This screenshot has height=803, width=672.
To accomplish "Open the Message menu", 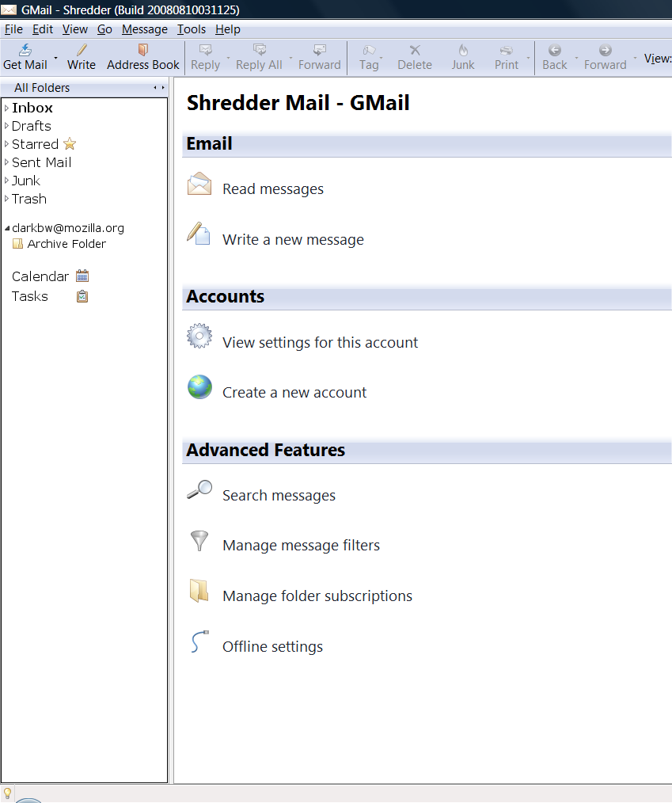I will 144,29.
